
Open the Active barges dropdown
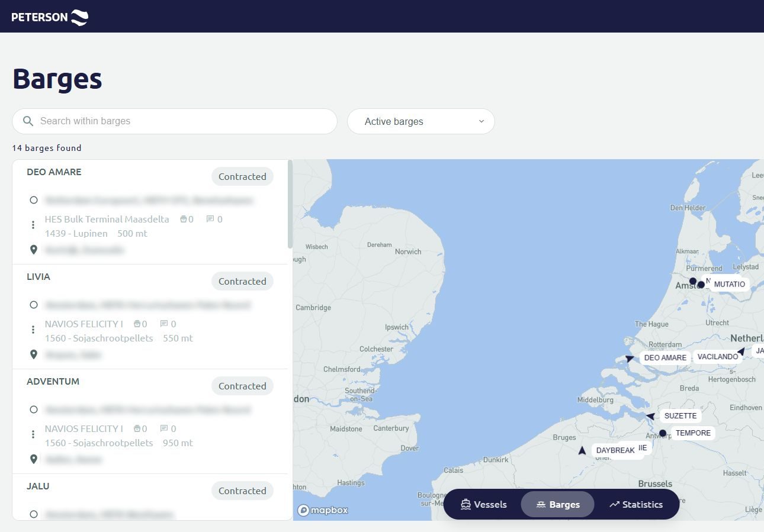coord(420,121)
